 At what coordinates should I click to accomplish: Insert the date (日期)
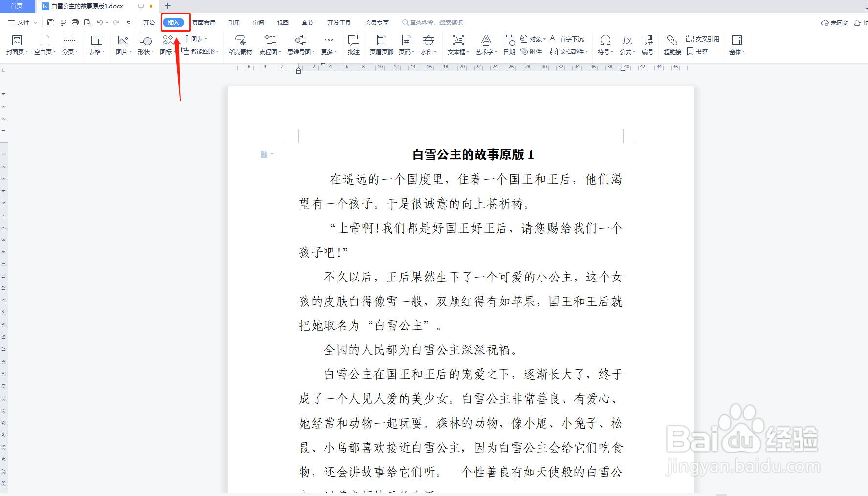(x=509, y=45)
